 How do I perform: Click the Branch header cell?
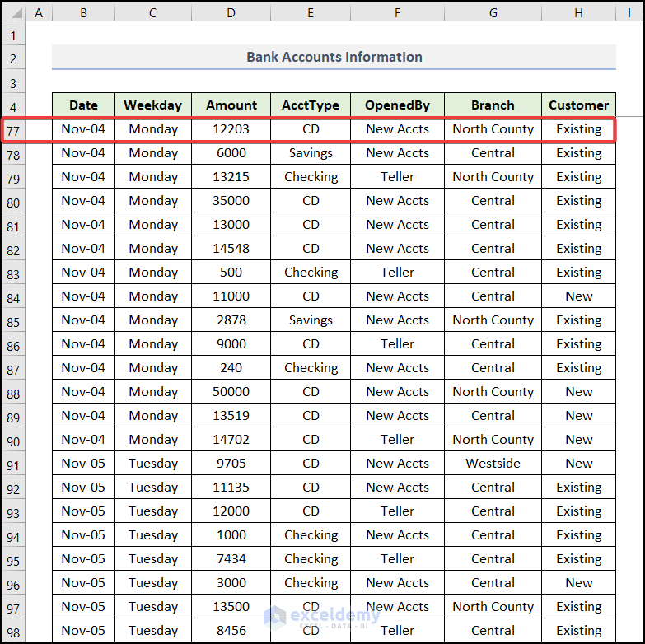493,105
